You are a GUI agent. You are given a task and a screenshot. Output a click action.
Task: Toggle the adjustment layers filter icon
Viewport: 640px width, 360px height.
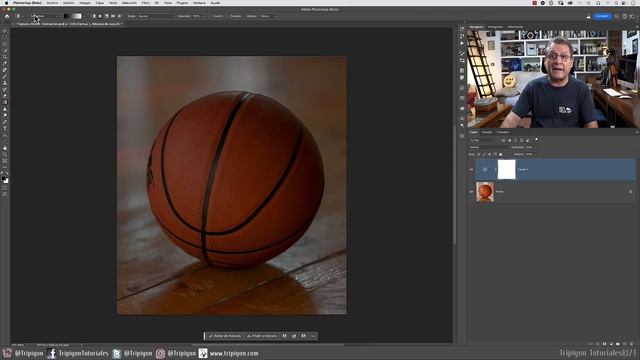pos(509,140)
